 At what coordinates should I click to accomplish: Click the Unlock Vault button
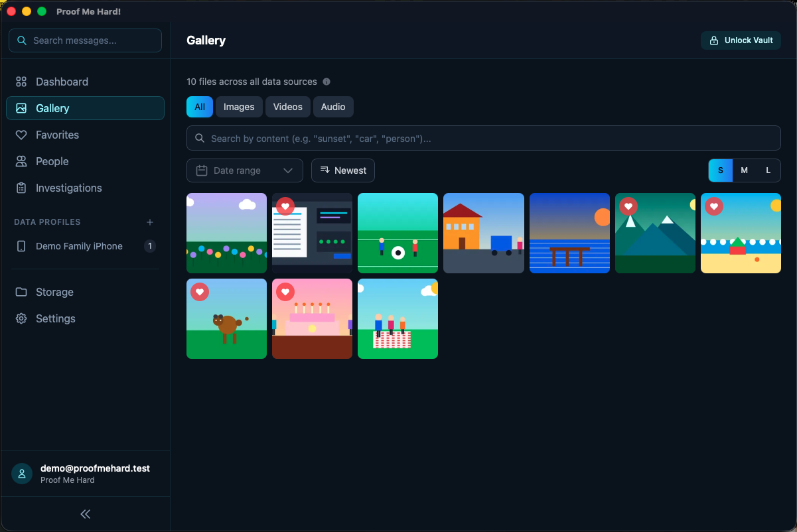[x=741, y=40]
